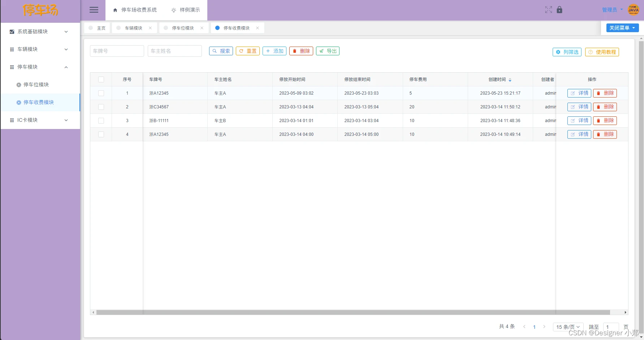The height and width of the screenshot is (340, 644).
Task: Select page 1 in pagination
Action: (534, 327)
